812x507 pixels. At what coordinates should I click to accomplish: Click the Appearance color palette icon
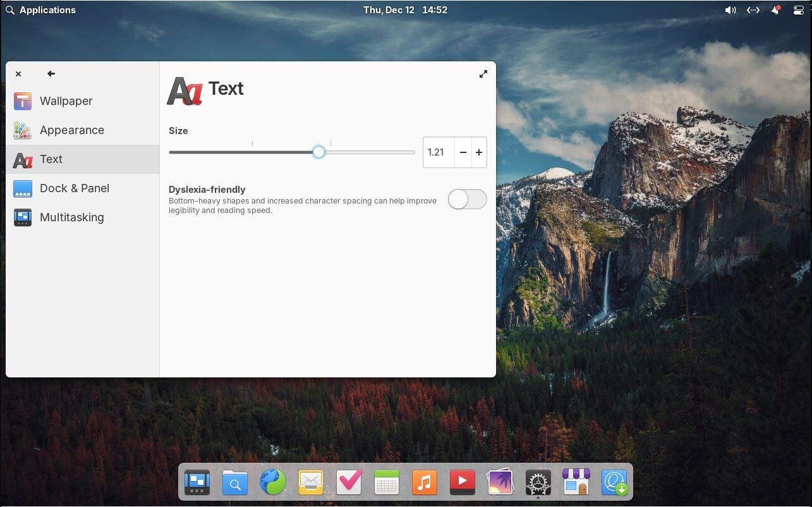pyautogui.click(x=23, y=130)
